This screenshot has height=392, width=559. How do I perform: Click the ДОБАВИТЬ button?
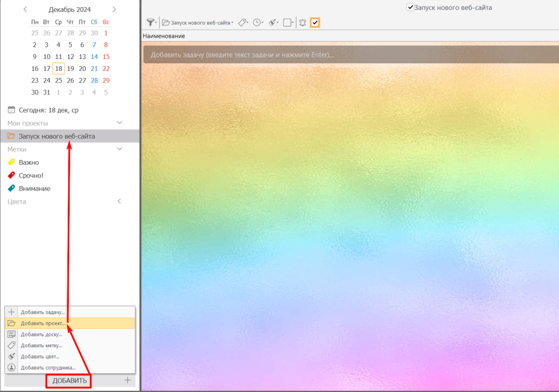pyautogui.click(x=68, y=380)
